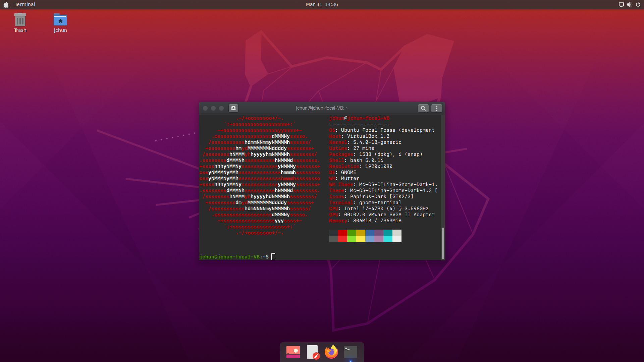This screenshot has height=362, width=644.
Task: Click the volume speaker icon in top bar
Action: (629, 4)
